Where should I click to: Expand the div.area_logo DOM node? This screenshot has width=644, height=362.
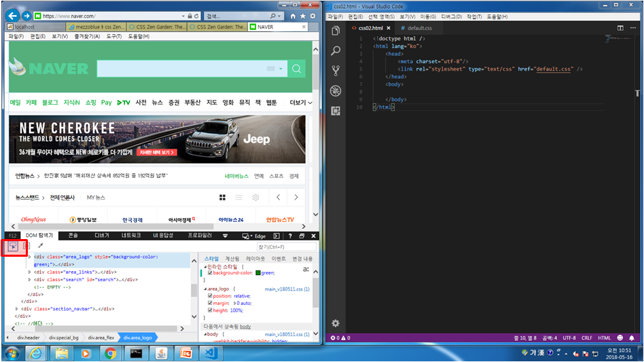click(x=30, y=257)
